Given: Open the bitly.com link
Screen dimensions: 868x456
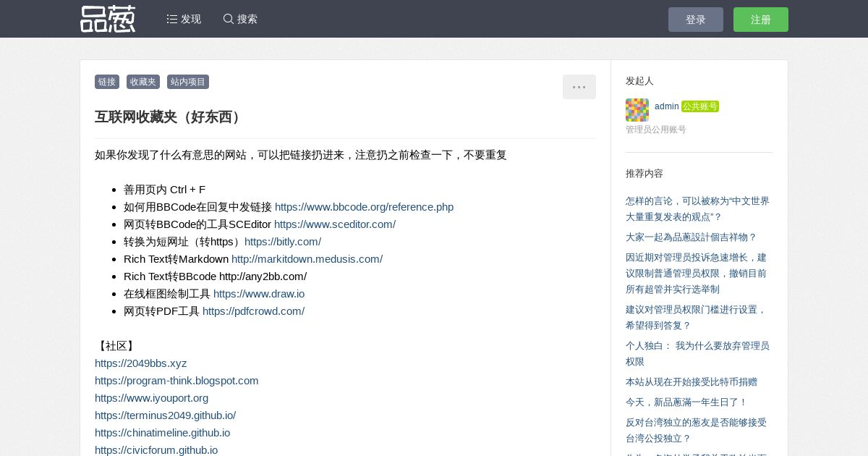Looking at the screenshot, I should tap(283, 242).
